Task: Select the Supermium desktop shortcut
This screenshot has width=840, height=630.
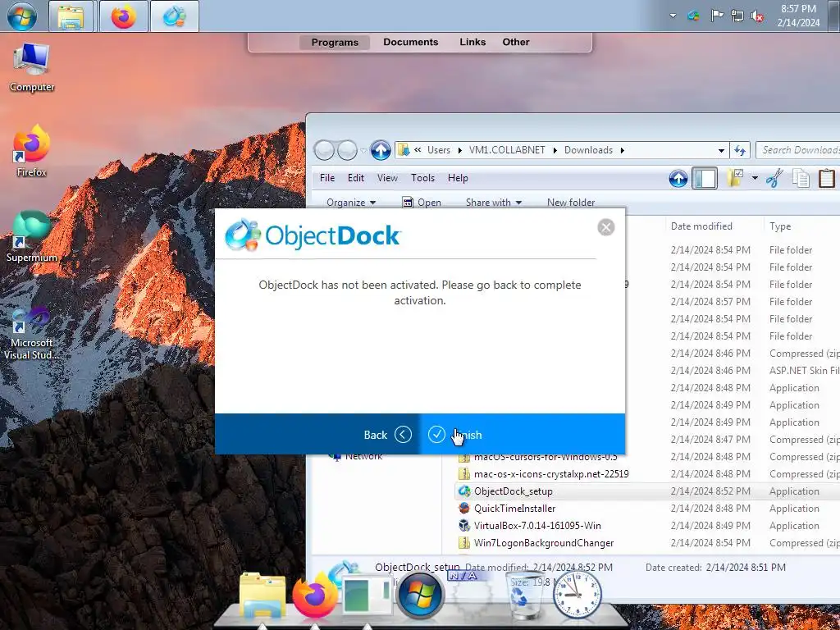Action: tap(32, 236)
